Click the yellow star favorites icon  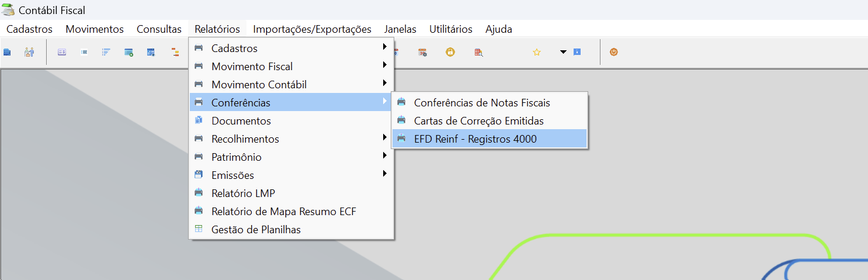537,52
